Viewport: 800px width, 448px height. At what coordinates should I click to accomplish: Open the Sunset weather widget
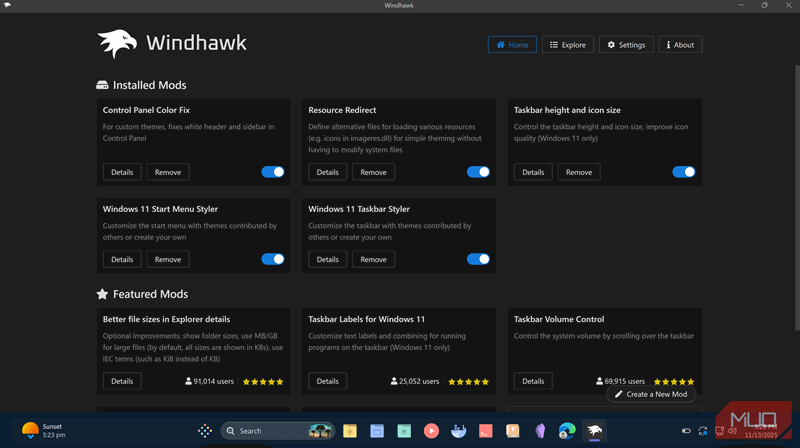pos(44,431)
